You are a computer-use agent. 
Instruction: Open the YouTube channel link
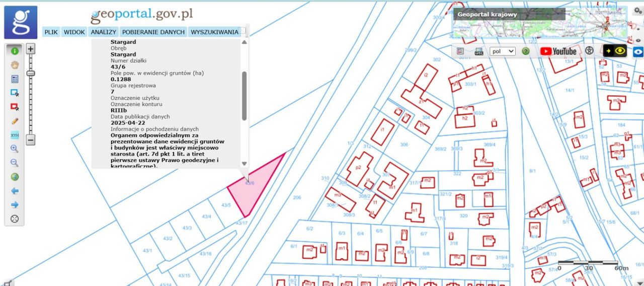(x=558, y=51)
